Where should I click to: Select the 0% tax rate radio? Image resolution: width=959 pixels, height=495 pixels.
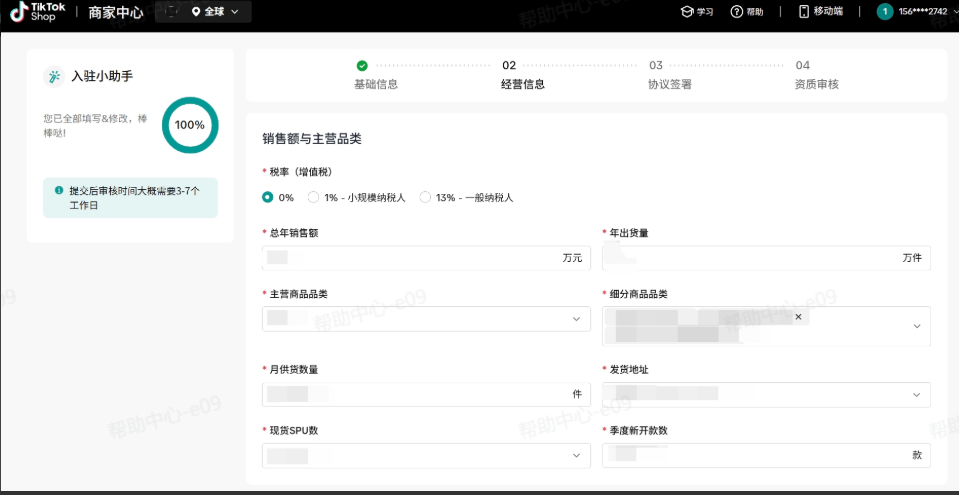tap(267, 197)
